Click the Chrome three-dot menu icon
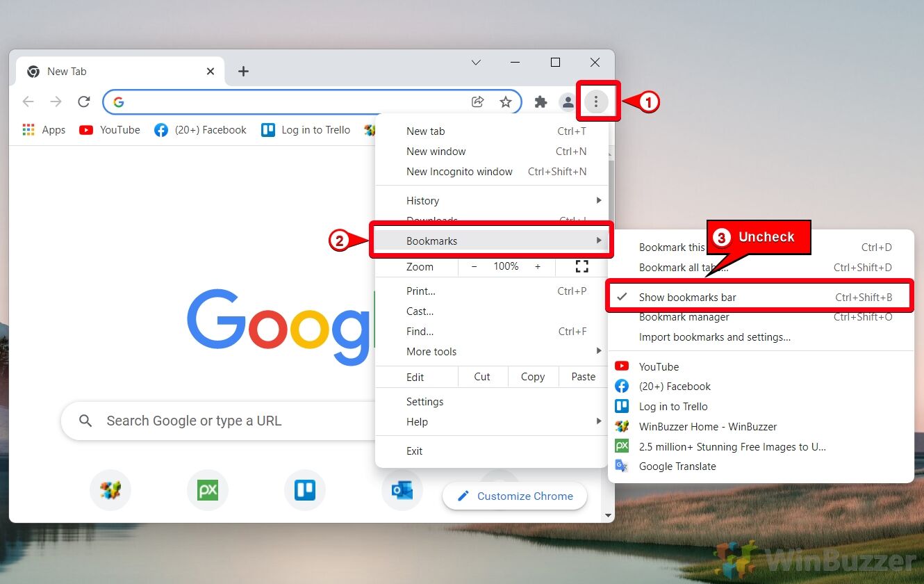Image resolution: width=924 pixels, height=584 pixels. pyautogui.click(x=595, y=102)
